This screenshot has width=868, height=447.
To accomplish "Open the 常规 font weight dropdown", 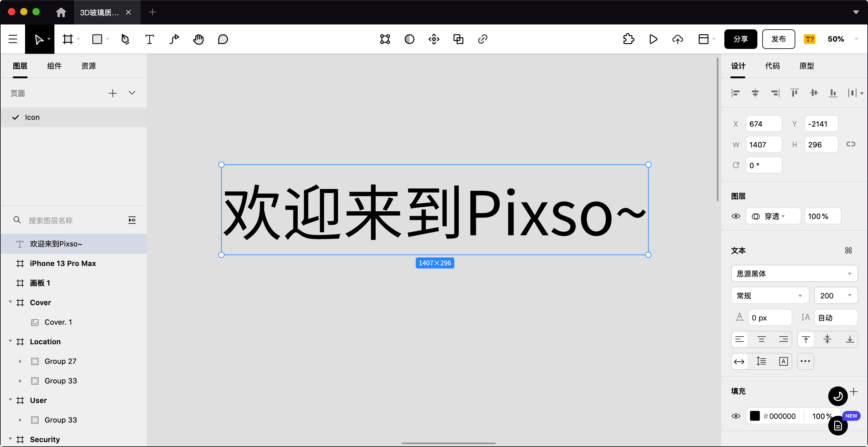I will coord(770,296).
